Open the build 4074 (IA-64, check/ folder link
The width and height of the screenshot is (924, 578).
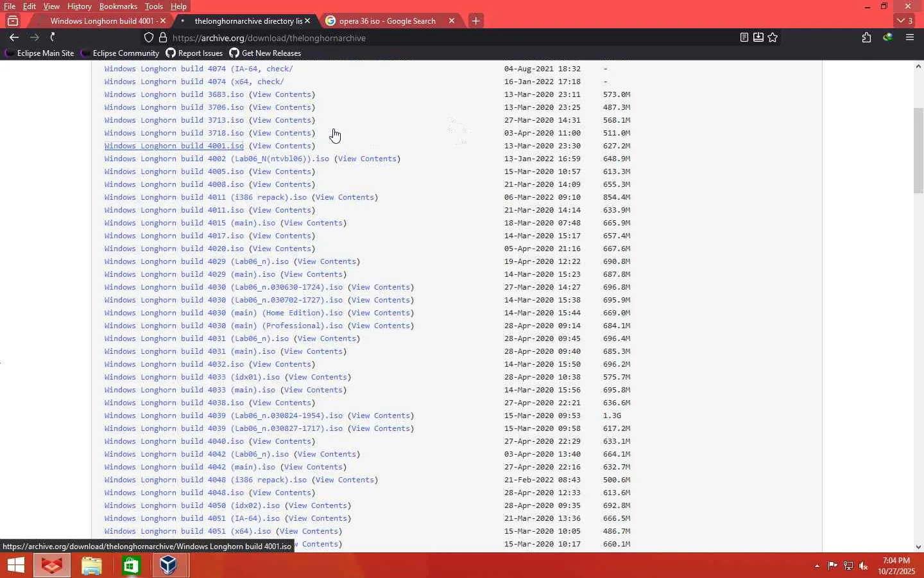pyautogui.click(x=198, y=69)
